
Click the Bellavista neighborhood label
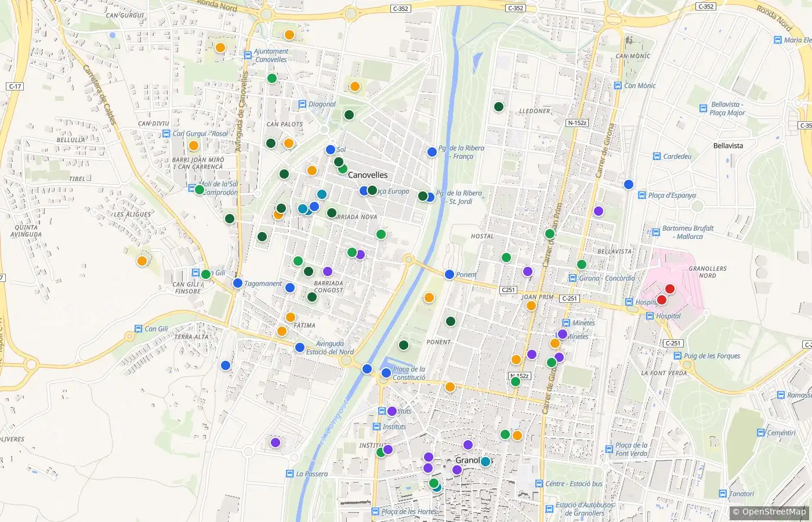coord(728,146)
